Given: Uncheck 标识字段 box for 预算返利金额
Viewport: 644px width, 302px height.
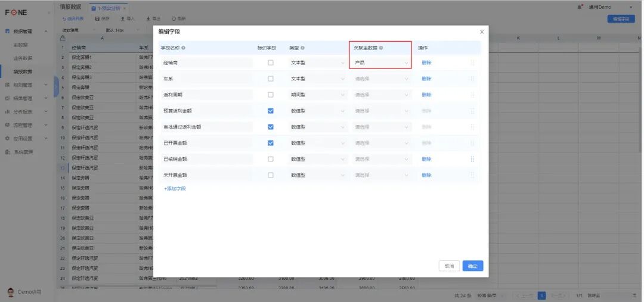Looking at the screenshot, I should tap(270, 111).
